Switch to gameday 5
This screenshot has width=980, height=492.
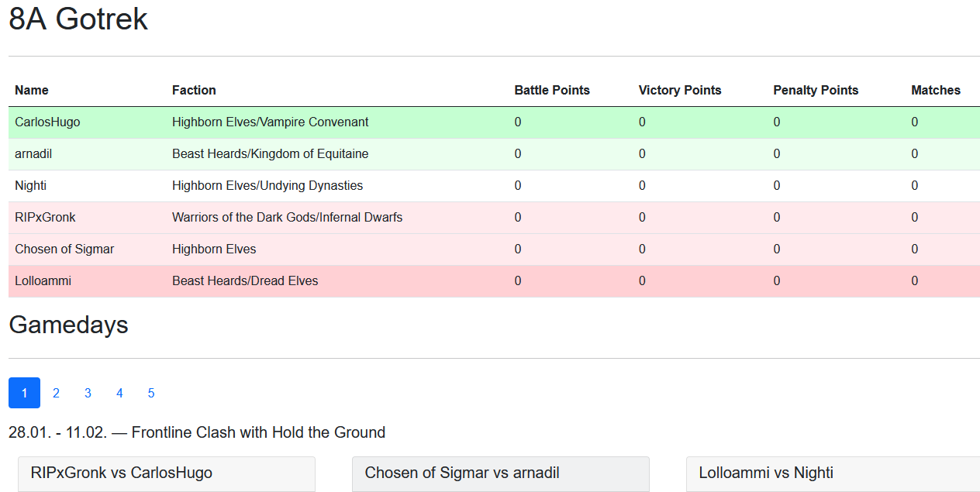click(151, 393)
